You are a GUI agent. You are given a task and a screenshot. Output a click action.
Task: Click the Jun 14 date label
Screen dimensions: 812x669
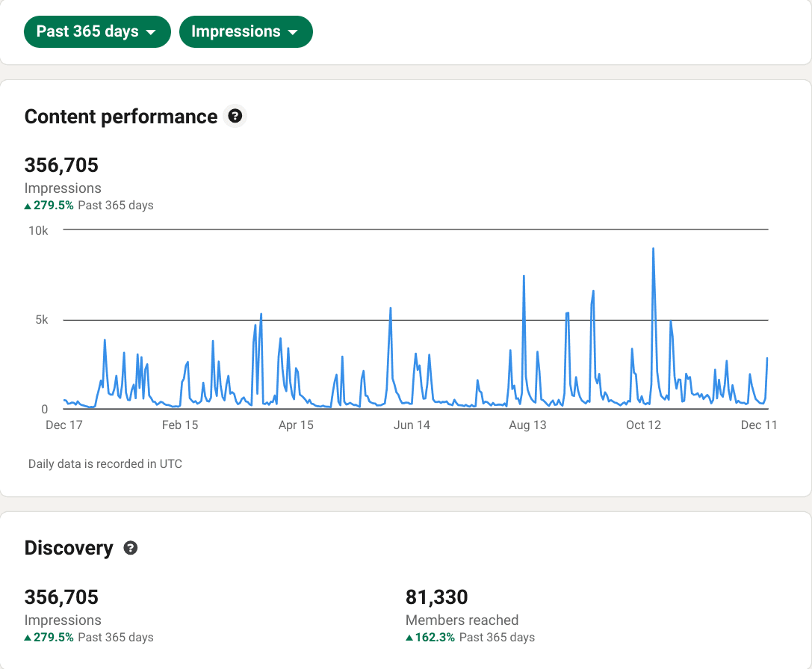tap(412, 425)
